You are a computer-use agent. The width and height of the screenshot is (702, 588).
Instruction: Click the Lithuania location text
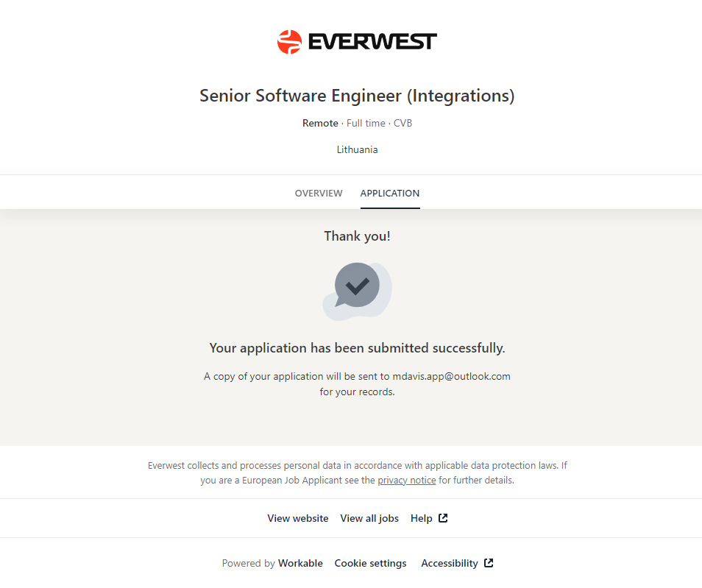[357, 150]
